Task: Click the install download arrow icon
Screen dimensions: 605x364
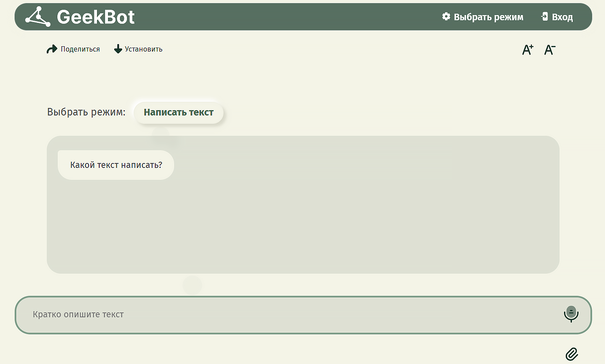Action: [x=118, y=49]
